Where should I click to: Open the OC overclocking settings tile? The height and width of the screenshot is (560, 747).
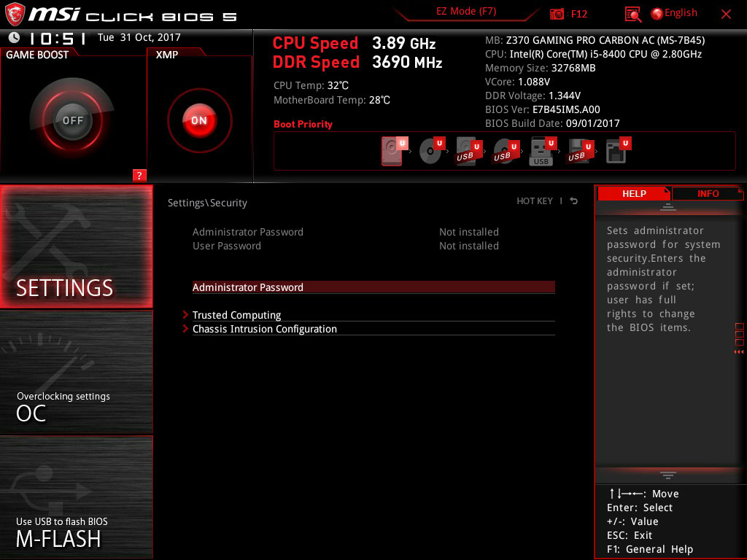click(76, 372)
